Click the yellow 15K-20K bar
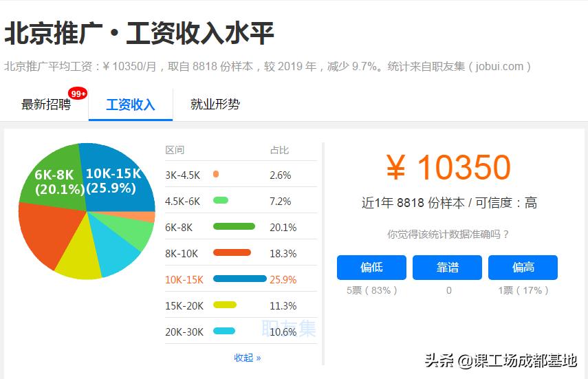The height and width of the screenshot is (379, 588). 225,305
